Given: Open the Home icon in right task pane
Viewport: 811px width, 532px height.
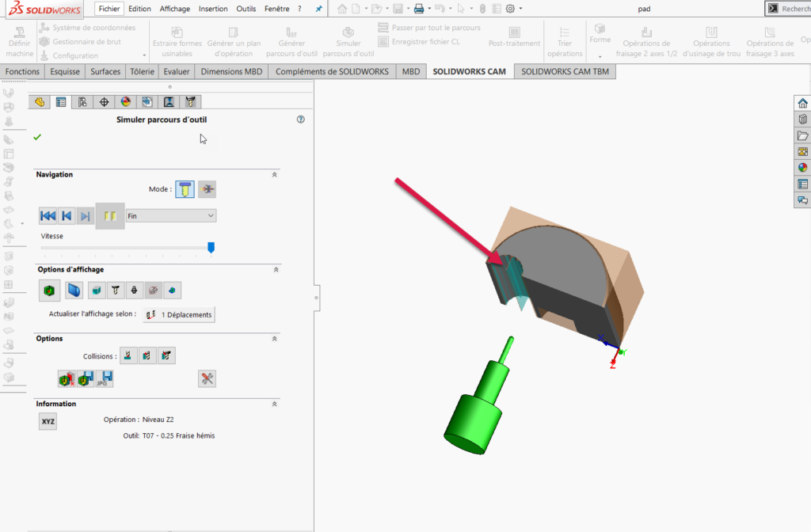Looking at the screenshot, I should tap(802, 103).
